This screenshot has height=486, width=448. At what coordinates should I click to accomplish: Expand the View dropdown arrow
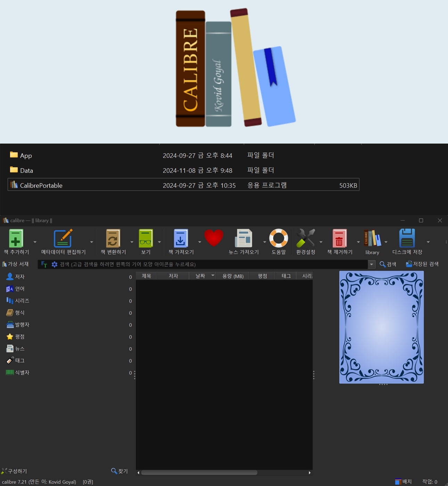[x=159, y=242]
